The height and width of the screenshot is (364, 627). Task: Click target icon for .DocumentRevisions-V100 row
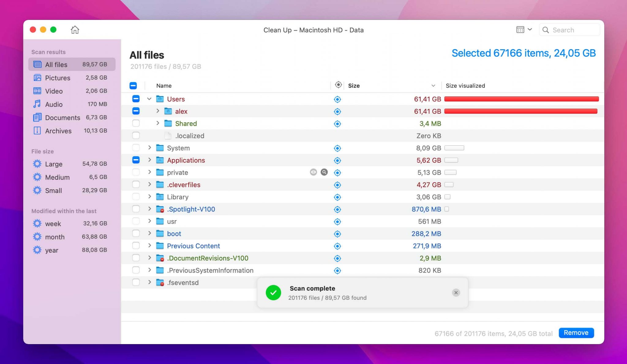click(337, 258)
